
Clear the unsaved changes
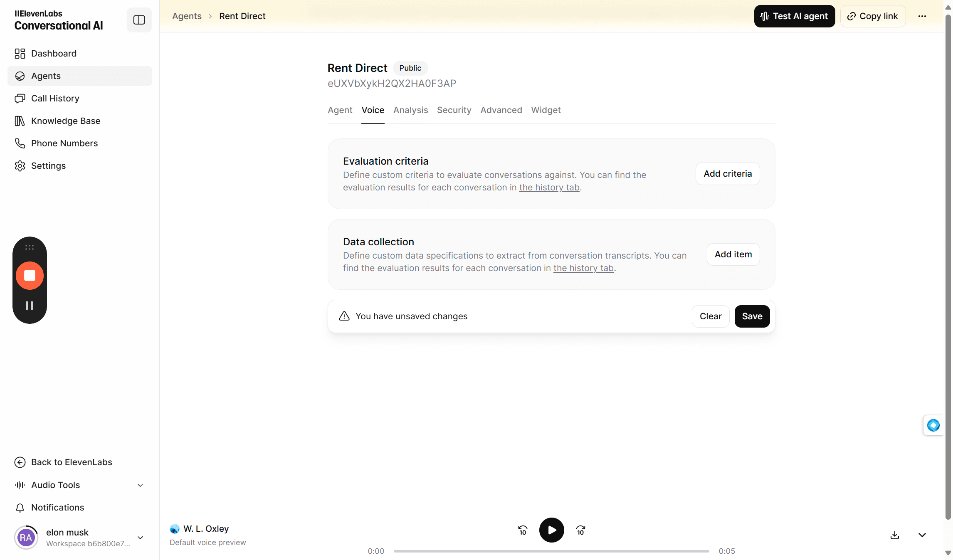pyautogui.click(x=711, y=316)
